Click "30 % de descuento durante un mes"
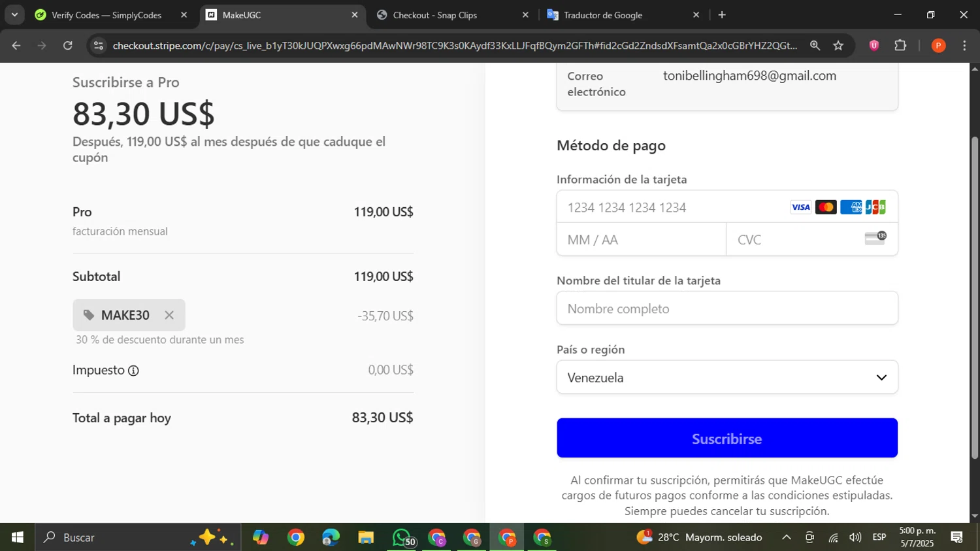980x551 pixels. (x=160, y=340)
